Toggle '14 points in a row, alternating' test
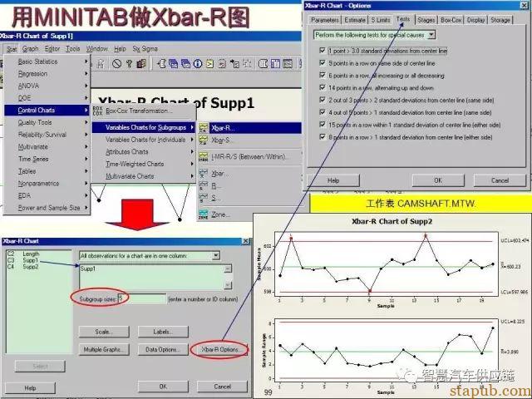This screenshot has width=532, height=399. pyautogui.click(x=323, y=87)
